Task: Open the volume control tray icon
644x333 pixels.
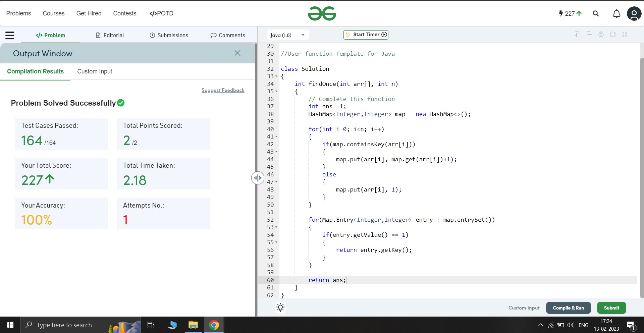Action: (571, 325)
